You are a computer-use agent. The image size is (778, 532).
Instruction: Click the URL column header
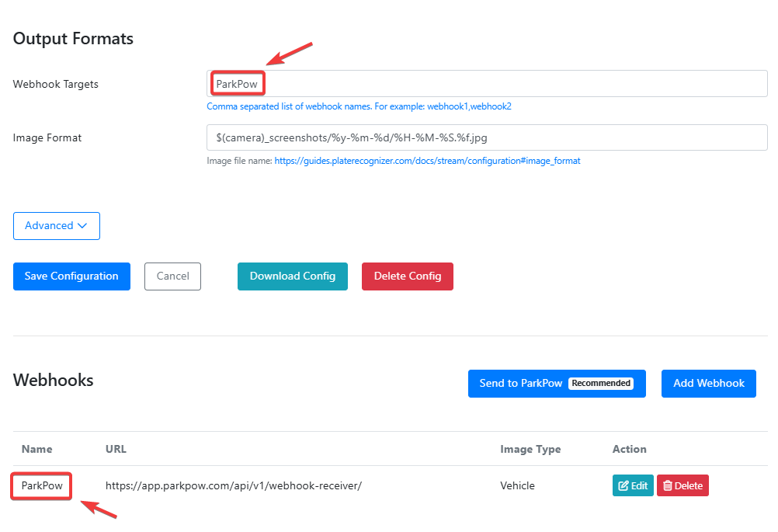(x=116, y=449)
